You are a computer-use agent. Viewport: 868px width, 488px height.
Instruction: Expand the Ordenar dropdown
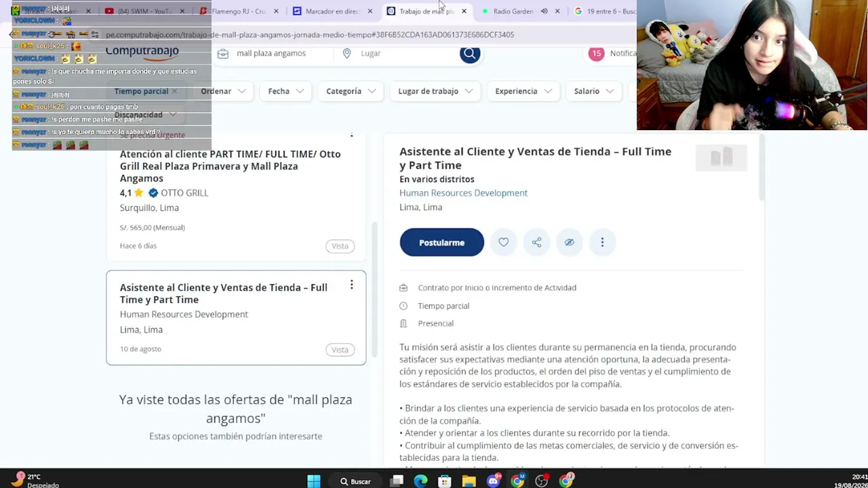coord(223,91)
